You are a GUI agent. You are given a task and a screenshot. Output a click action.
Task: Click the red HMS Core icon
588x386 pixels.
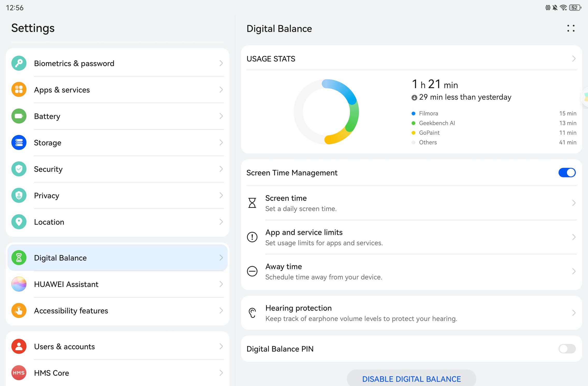point(19,373)
